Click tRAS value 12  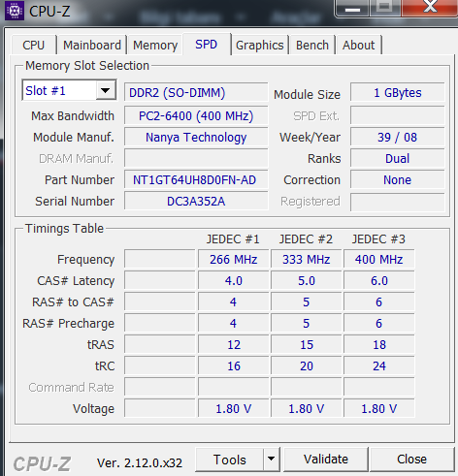(x=233, y=344)
